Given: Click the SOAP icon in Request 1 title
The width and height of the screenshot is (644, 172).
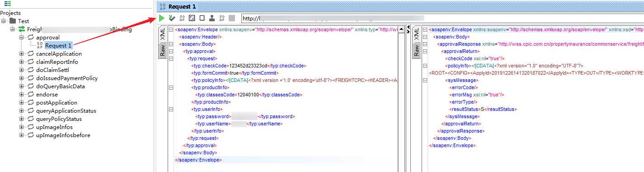Looking at the screenshot, I should [x=162, y=6].
